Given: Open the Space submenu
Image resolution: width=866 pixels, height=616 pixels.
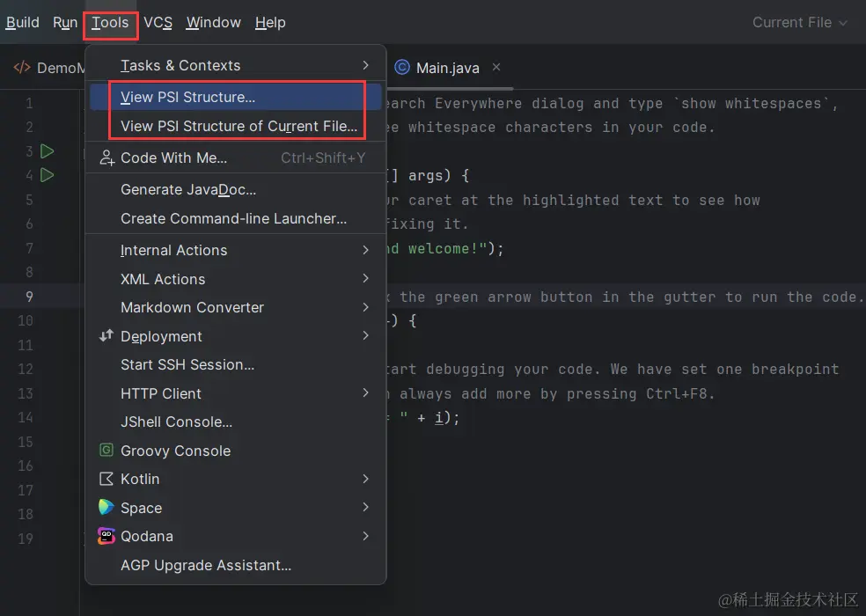Looking at the screenshot, I should pos(236,508).
